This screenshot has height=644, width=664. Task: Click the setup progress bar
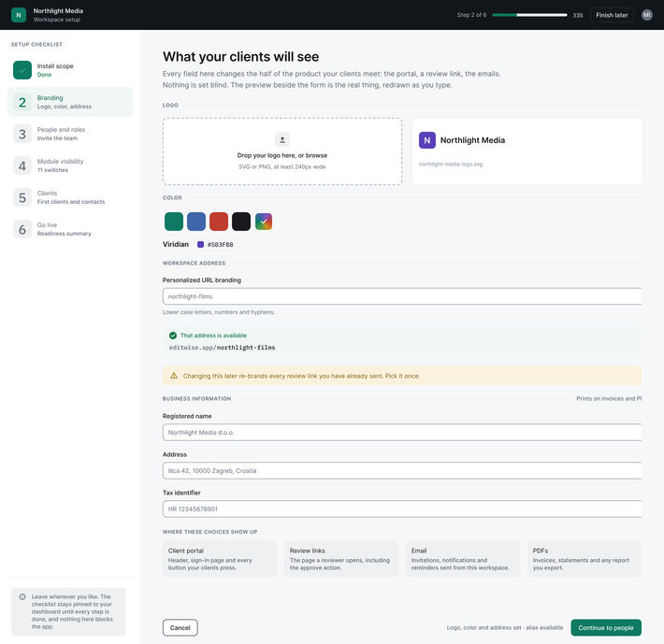click(529, 15)
